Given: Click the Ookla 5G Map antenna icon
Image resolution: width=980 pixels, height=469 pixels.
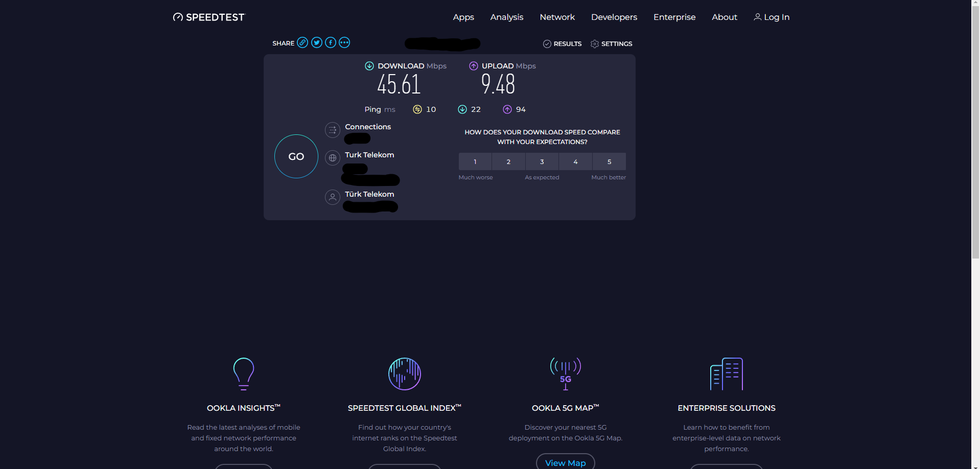Looking at the screenshot, I should pyautogui.click(x=566, y=374).
